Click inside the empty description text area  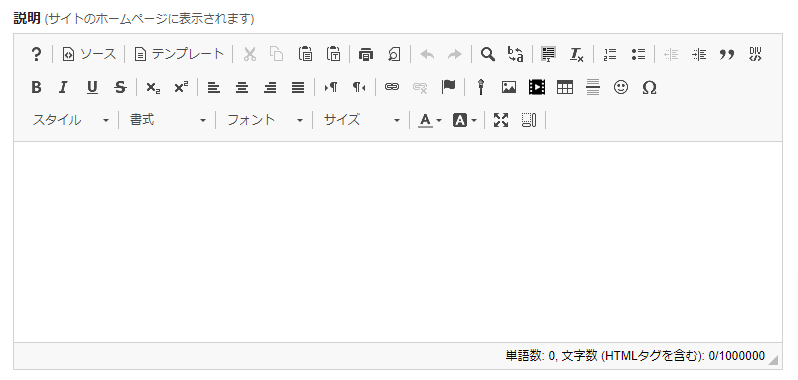pyautogui.click(x=398, y=242)
